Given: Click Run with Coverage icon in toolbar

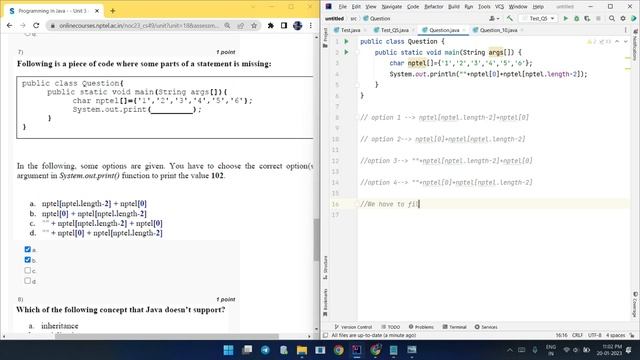Looking at the screenshot, I should tap(587, 18).
